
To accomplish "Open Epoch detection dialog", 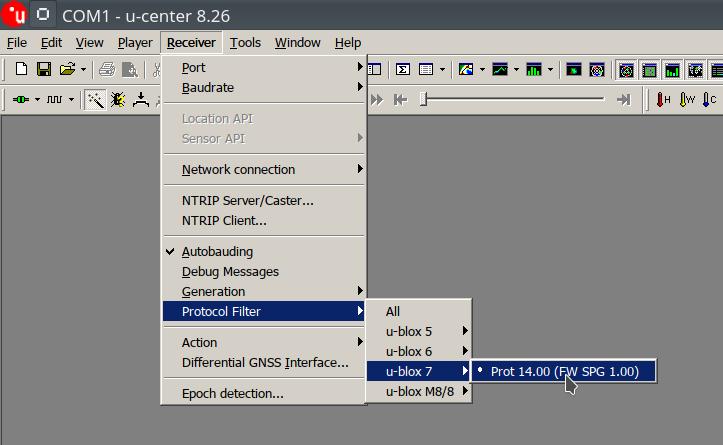I will tap(264, 393).
